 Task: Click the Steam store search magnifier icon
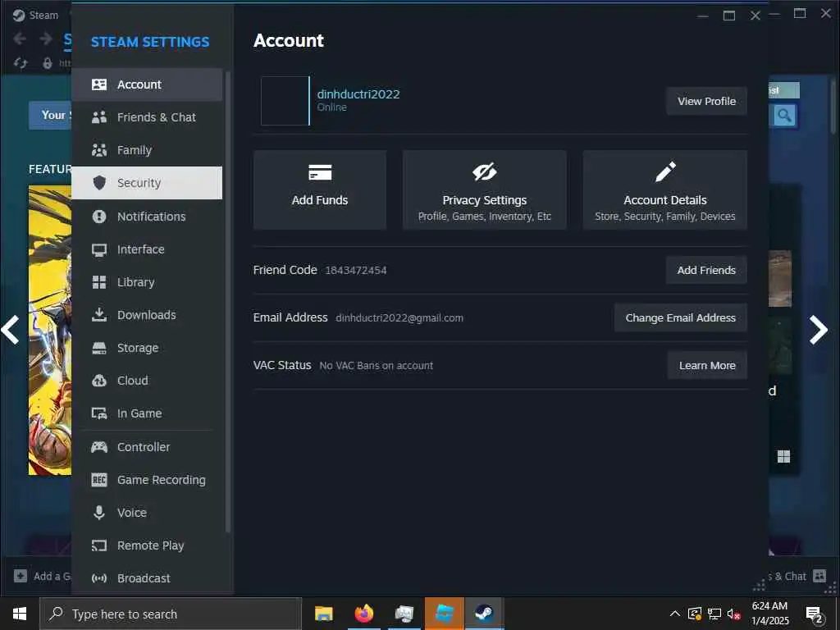click(784, 115)
